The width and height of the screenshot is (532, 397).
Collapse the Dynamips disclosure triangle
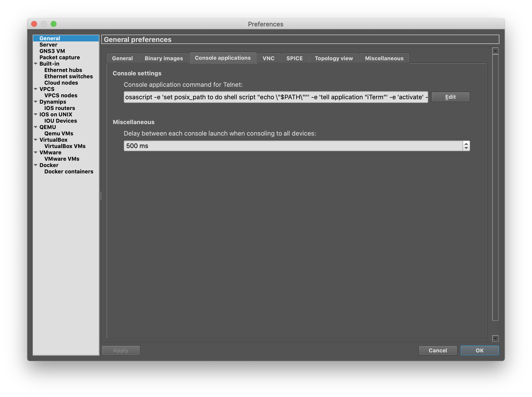(x=36, y=102)
